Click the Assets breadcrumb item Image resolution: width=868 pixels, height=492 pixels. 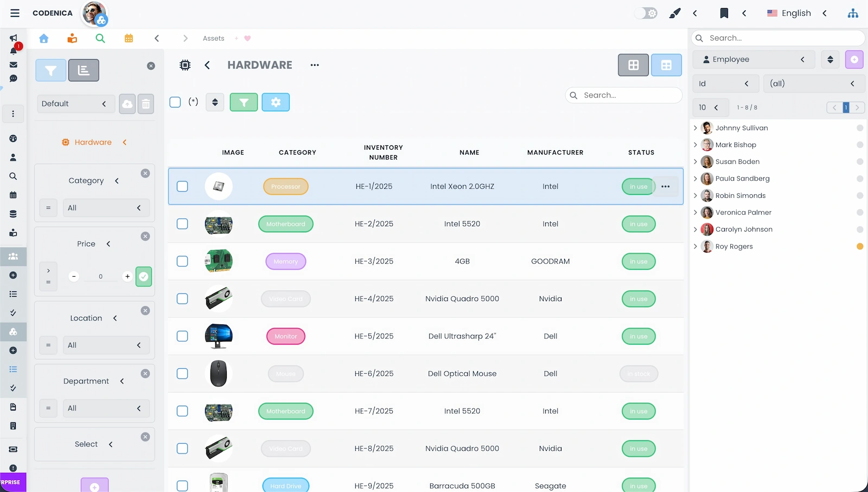[213, 38]
